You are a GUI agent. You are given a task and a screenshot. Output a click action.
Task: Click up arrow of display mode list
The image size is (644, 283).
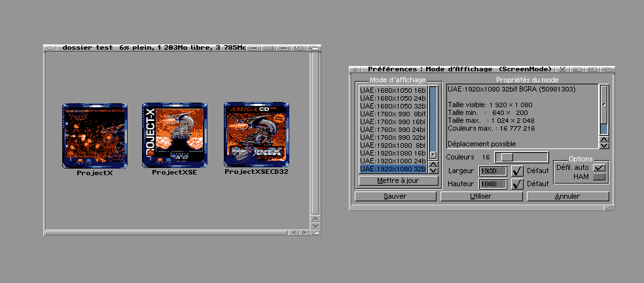[433, 163]
